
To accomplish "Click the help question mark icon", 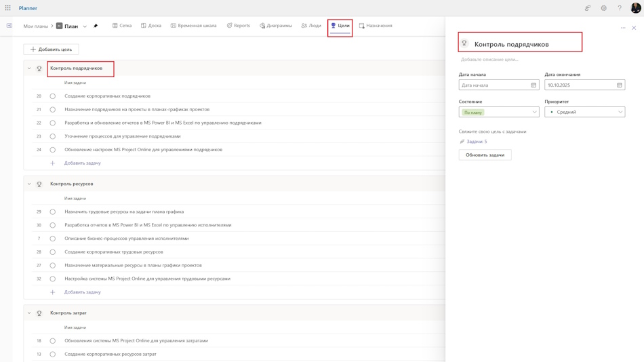I will [620, 8].
